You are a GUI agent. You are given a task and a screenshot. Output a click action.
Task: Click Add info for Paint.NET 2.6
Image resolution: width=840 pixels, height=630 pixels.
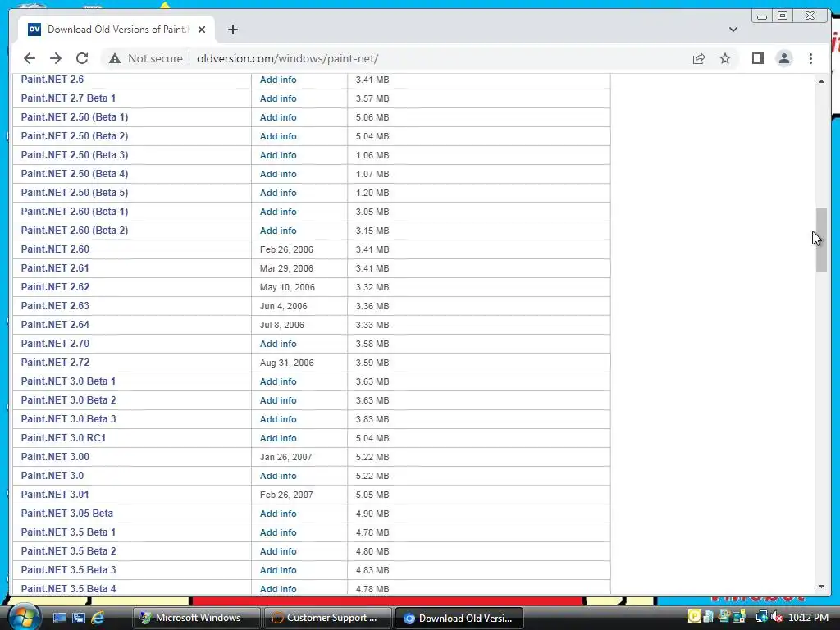pos(278,80)
